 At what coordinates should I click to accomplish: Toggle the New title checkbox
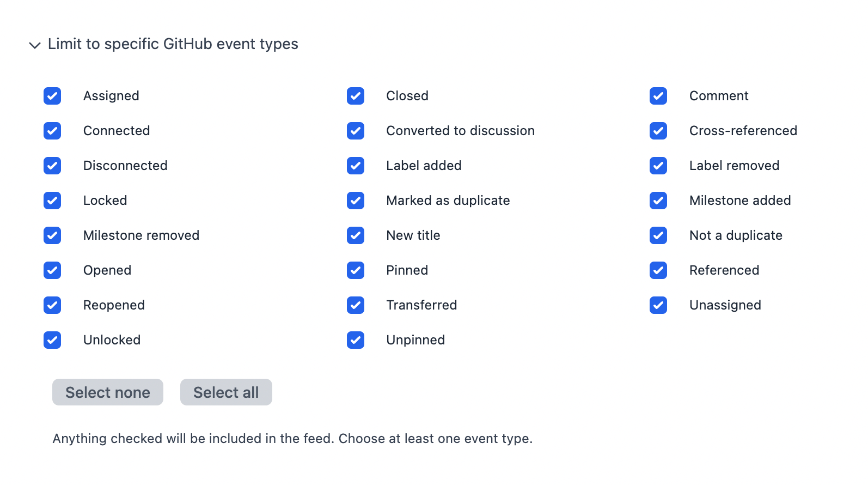pos(356,235)
